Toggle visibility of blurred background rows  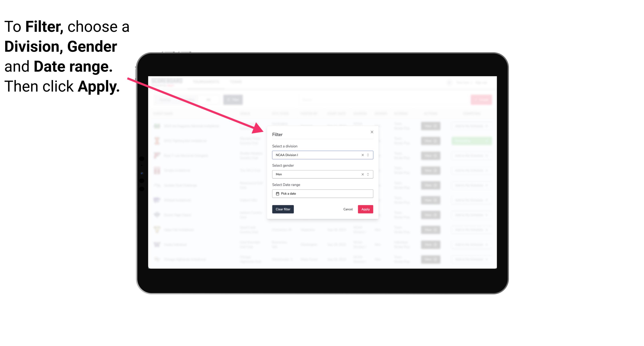pyautogui.click(x=371, y=132)
